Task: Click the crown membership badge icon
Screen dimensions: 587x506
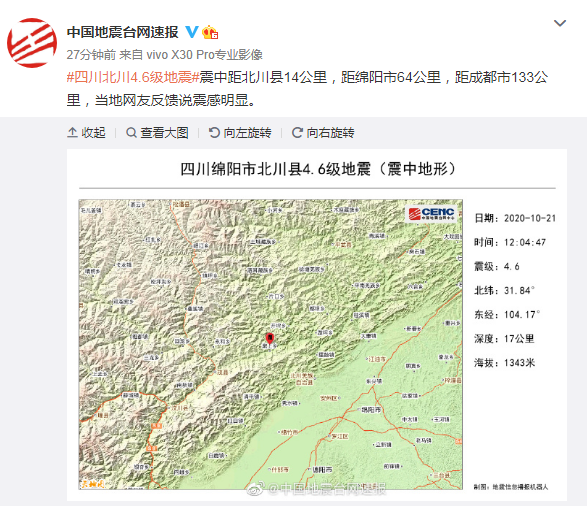Action: pyautogui.click(x=210, y=32)
